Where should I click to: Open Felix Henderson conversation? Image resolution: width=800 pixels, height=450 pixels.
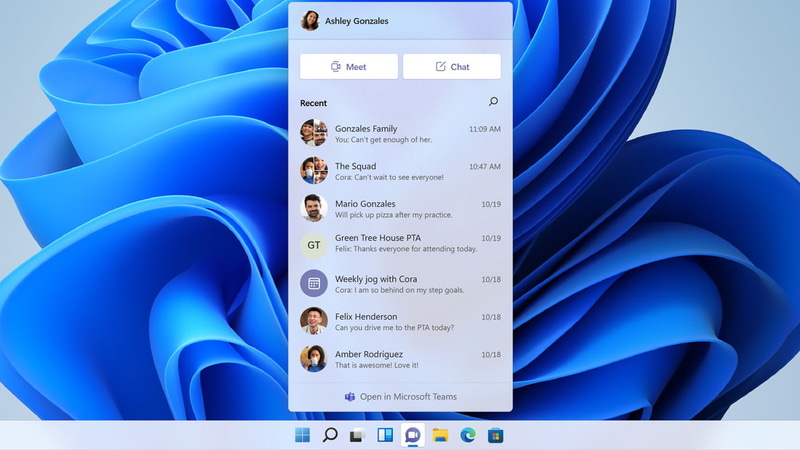[401, 321]
